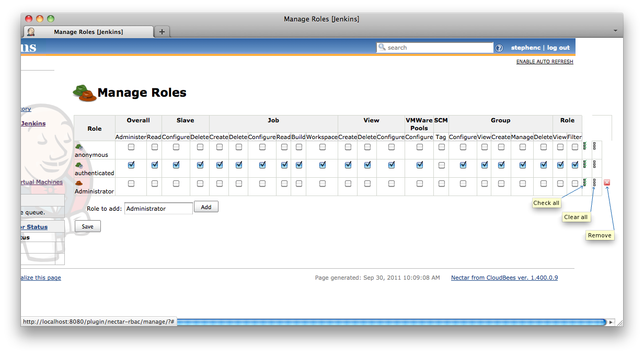
Task: Enable View Create for Administrator role
Action: 348,184
